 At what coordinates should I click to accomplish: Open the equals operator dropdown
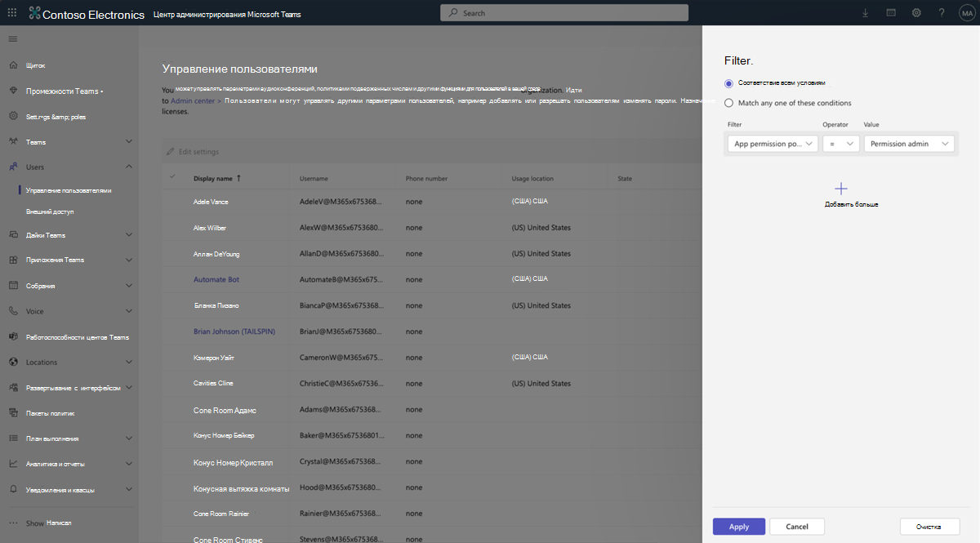click(x=840, y=144)
